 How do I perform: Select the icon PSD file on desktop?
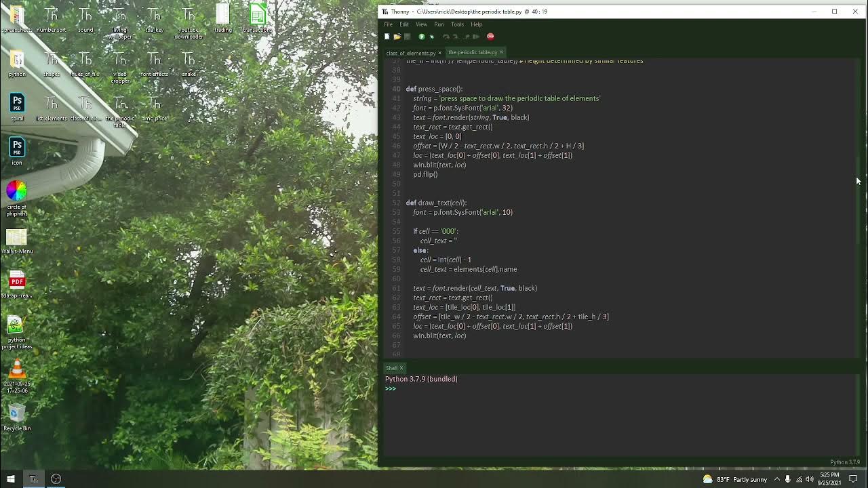[x=17, y=151]
